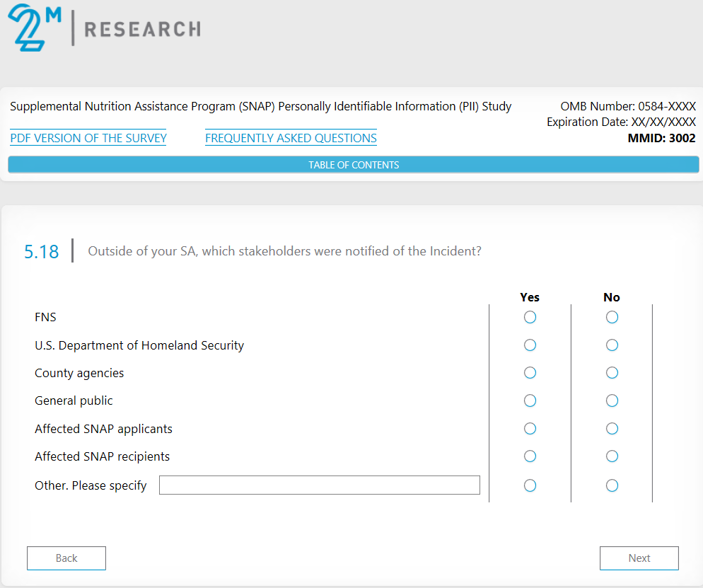
Task: Select Yes for the Other row
Action: click(x=530, y=485)
